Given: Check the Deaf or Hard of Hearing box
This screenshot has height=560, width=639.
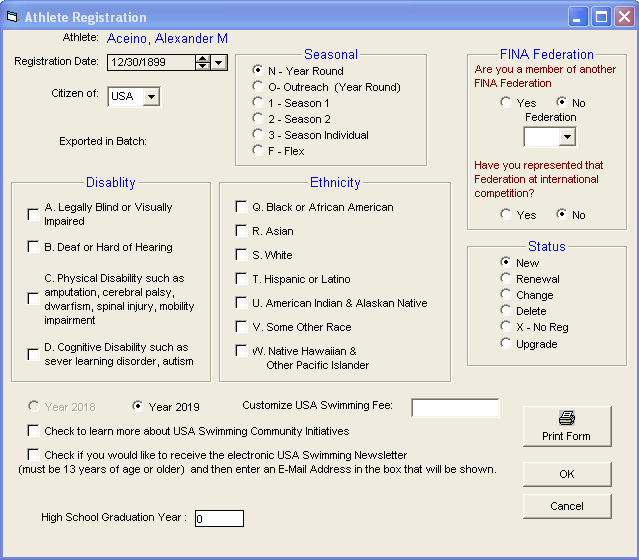Looking at the screenshot, I should (x=34, y=247).
